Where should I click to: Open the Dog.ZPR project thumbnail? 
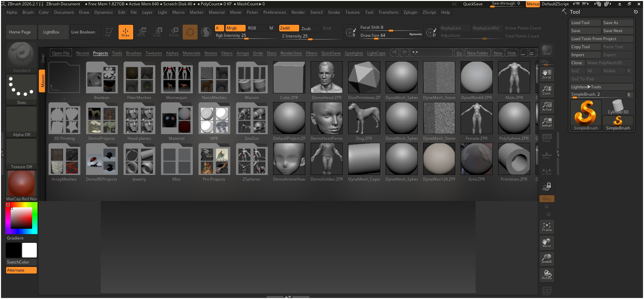[x=364, y=121]
